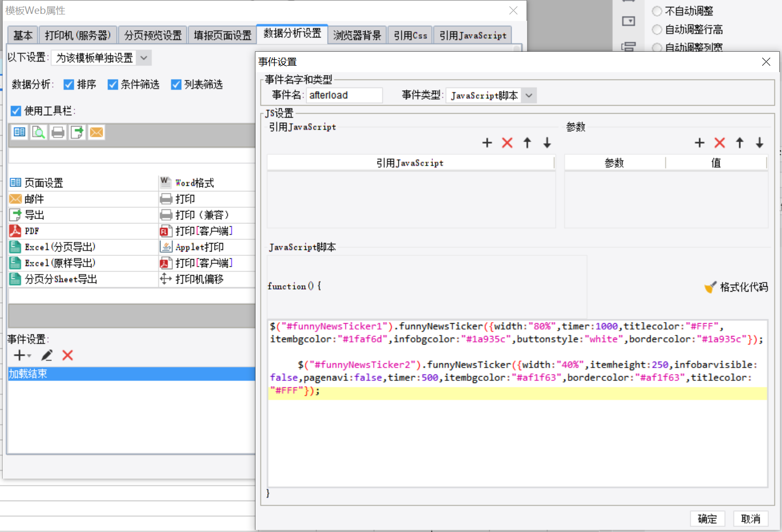Click the printer icon in the gray toolbar
The image size is (782, 532).
point(58,132)
